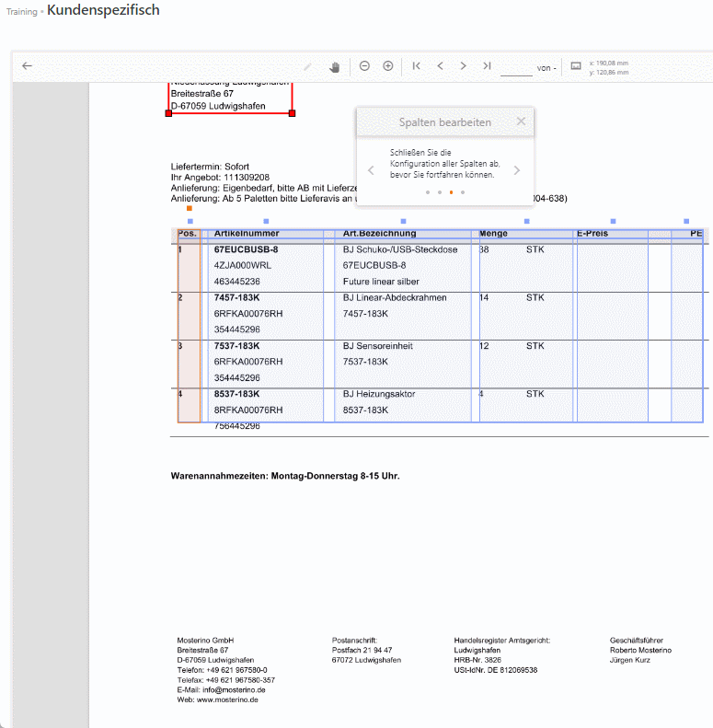Click the Pos. column header
The image size is (713, 728).
point(187,234)
